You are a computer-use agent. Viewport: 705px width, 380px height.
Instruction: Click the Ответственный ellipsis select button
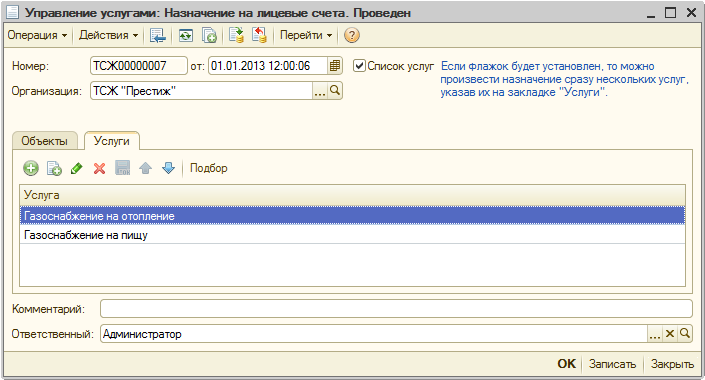[655, 334]
